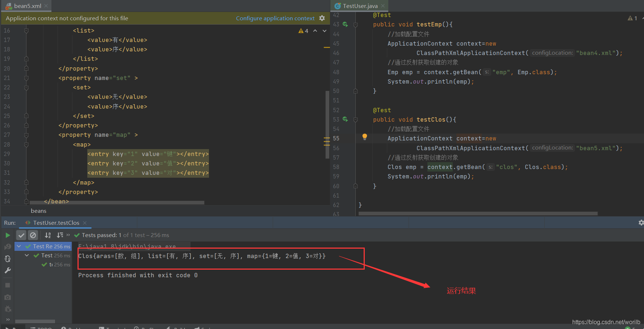
Task: Click the Rerun Failed Tests icon
Action: (x=8, y=247)
